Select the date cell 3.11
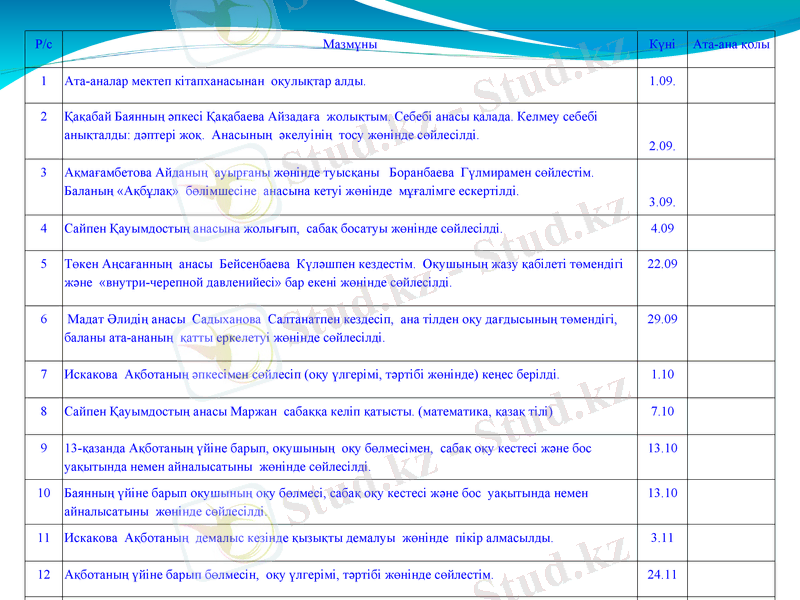 pos(661,538)
